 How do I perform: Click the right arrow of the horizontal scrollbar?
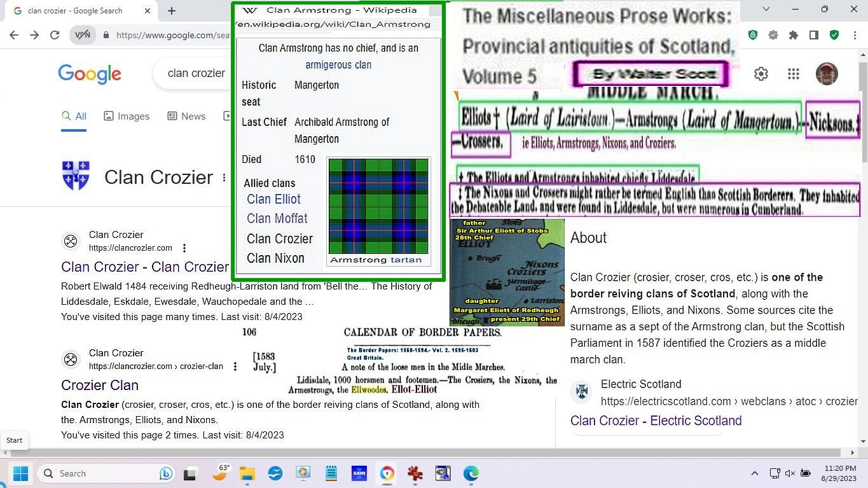coord(853,452)
